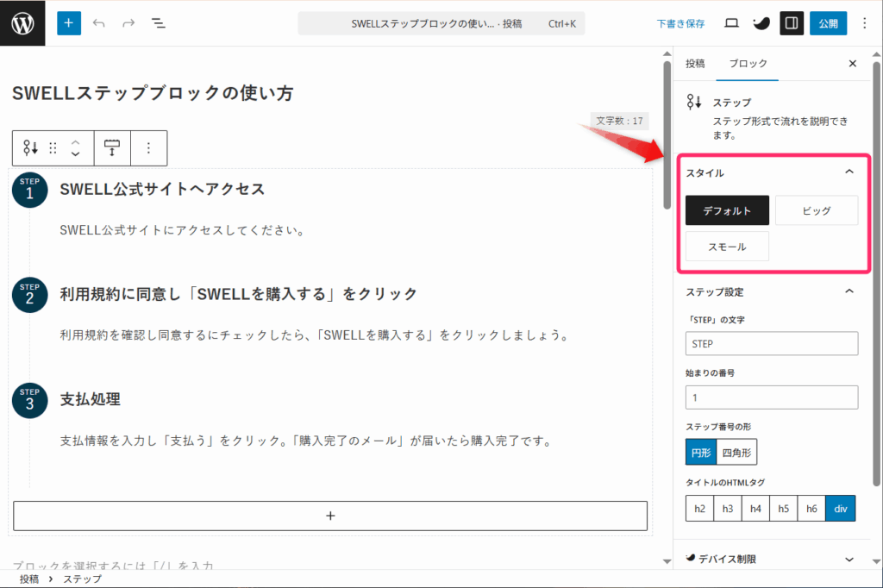This screenshot has height=588, width=883.
Task: Click the 公開 publish button
Action: (828, 23)
